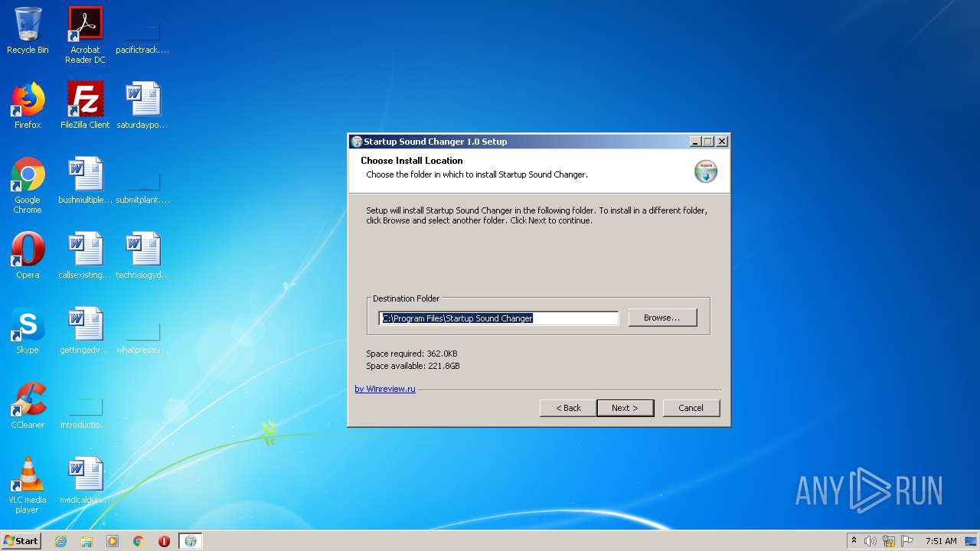The height and width of the screenshot is (551, 980).
Task: Select the VLC media player shortcut
Action: [x=28, y=485]
